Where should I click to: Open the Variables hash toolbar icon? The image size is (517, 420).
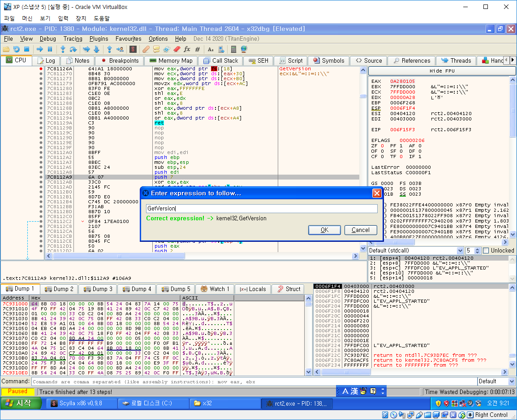click(198, 49)
